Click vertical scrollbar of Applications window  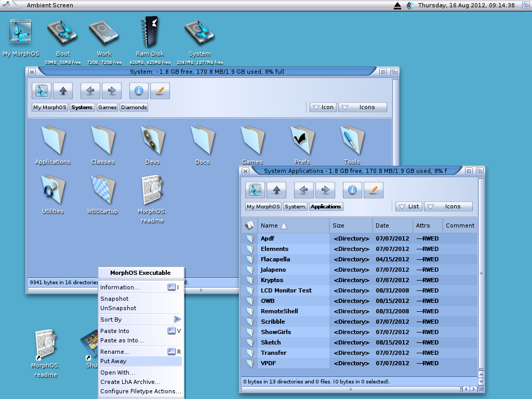(x=481, y=273)
